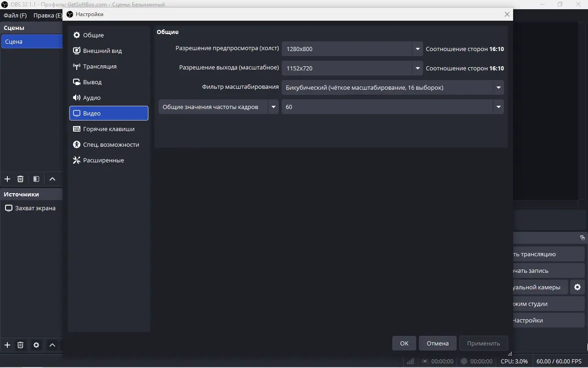Expand the Бикубический scaling filter dropdown
Screen dimensions: 588x368
(x=498, y=87)
